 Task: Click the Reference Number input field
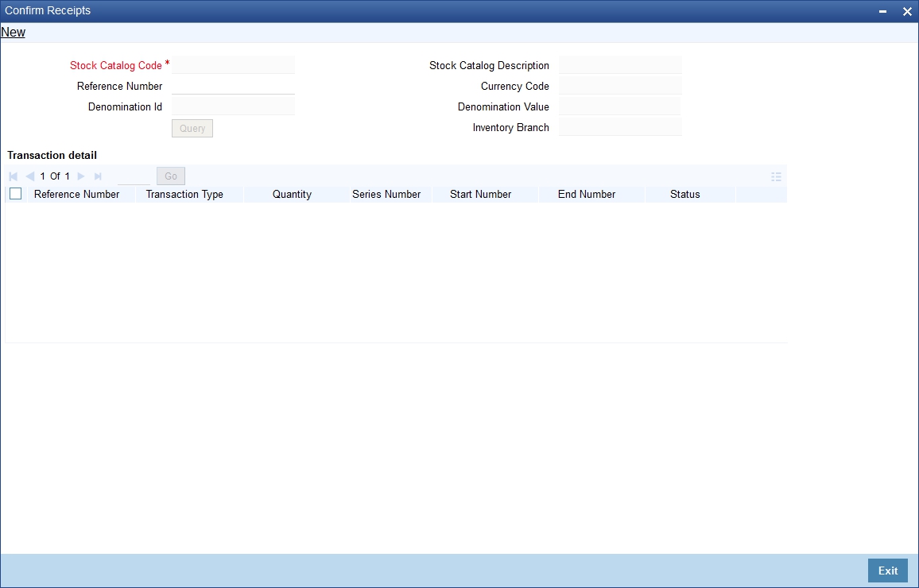tap(233, 86)
